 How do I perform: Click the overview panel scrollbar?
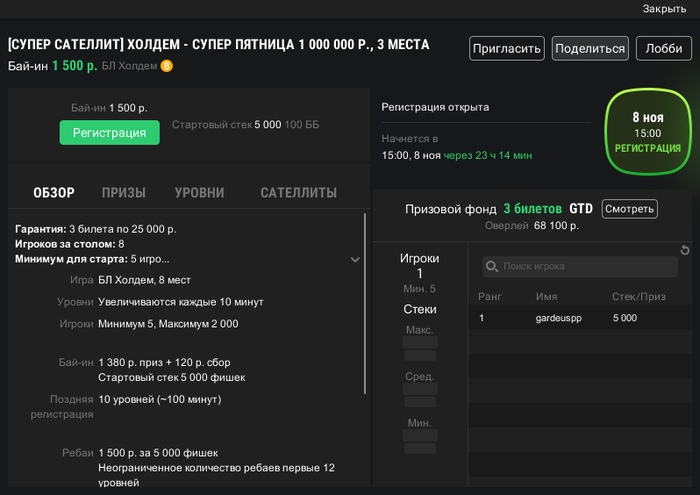point(365,304)
